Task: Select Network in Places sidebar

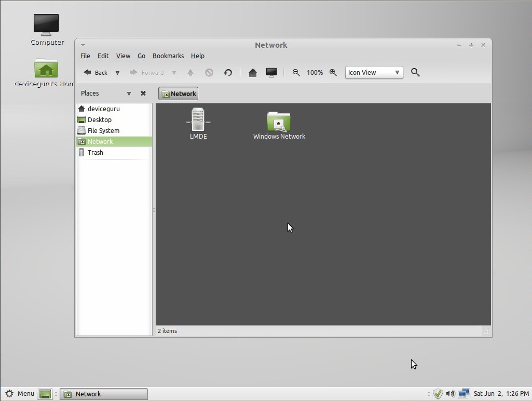Action: pyautogui.click(x=114, y=141)
